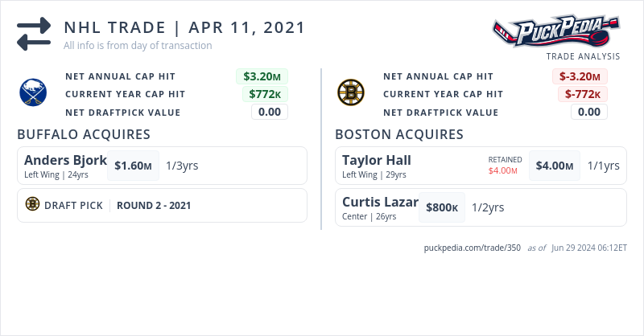This screenshot has height=336, width=644.
Task: Open Taylor Hall player link
Action: (376, 160)
